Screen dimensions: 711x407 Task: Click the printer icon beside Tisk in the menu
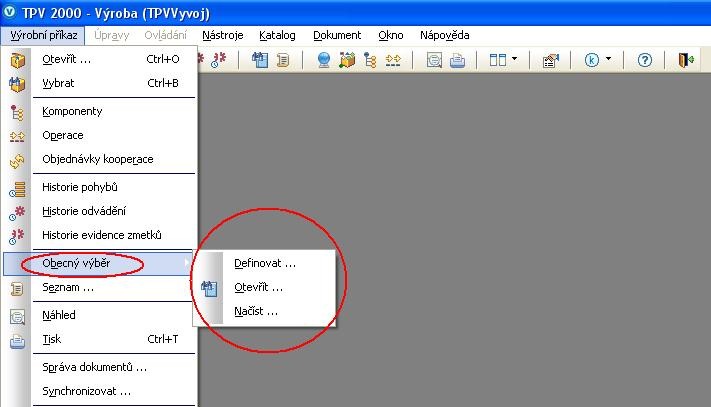(x=17, y=341)
